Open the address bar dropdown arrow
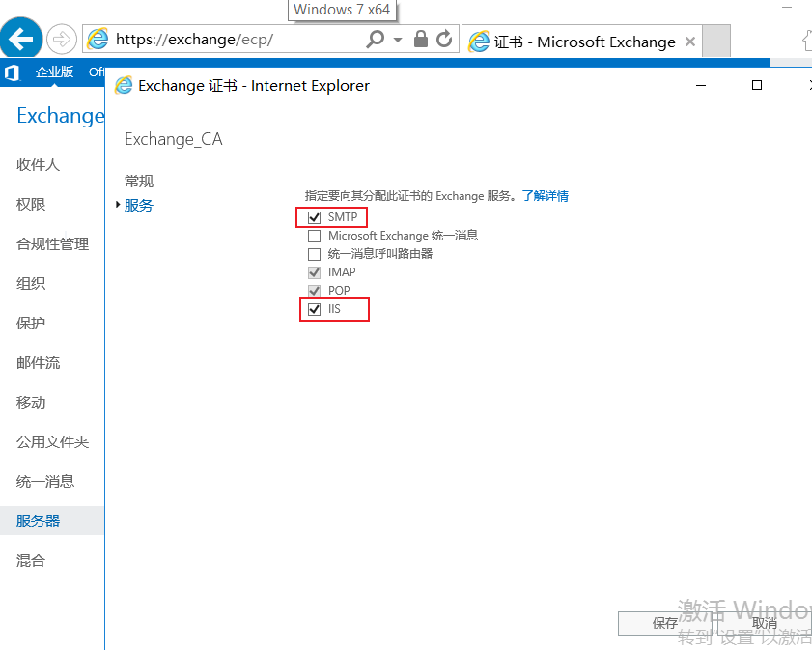 [x=398, y=40]
